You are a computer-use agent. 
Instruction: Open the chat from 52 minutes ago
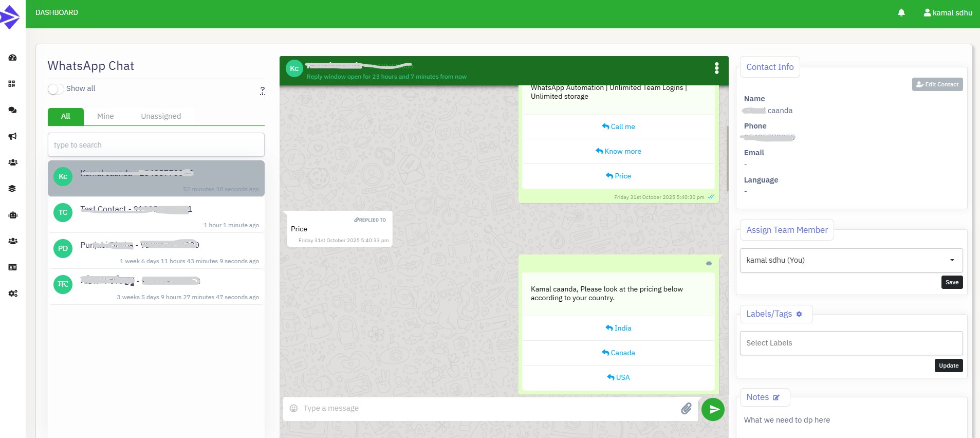(156, 178)
